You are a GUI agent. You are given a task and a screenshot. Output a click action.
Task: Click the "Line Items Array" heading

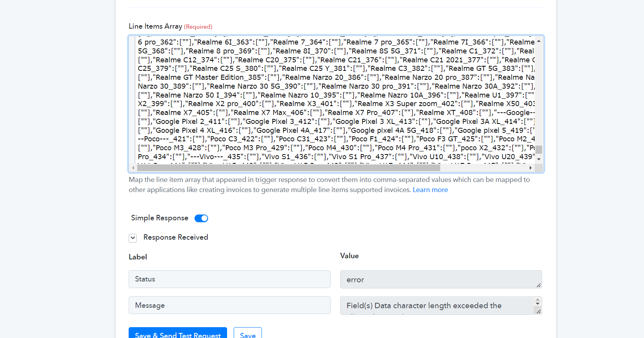(155, 26)
